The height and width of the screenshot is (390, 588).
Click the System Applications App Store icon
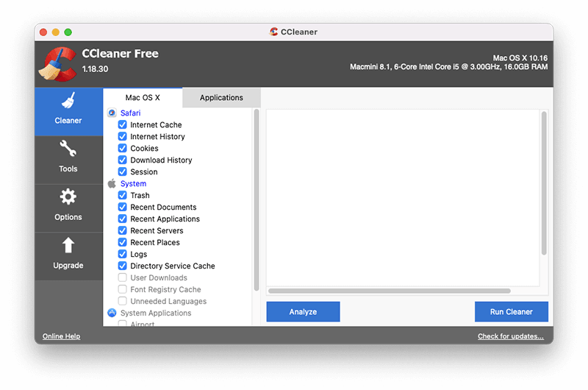[112, 313]
